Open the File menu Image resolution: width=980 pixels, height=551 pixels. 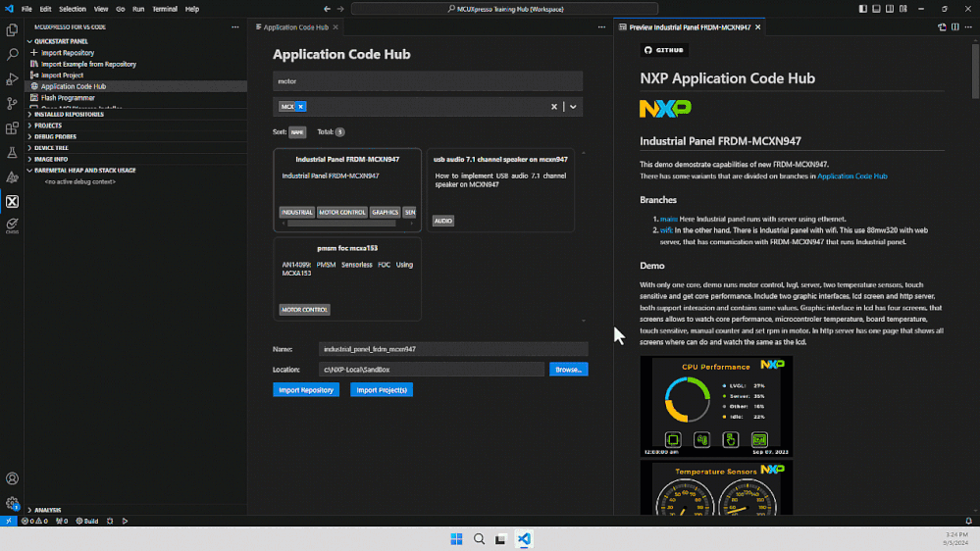pos(26,9)
